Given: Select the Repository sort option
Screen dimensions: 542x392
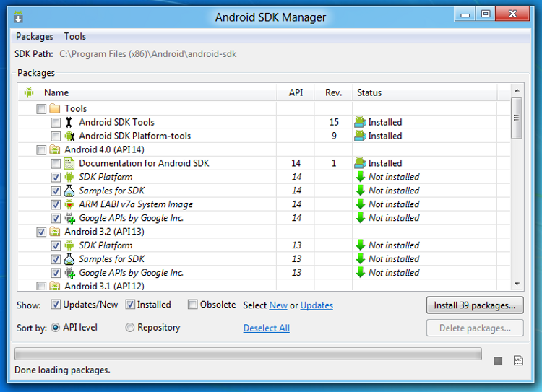Looking at the screenshot, I should pyautogui.click(x=129, y=327).
